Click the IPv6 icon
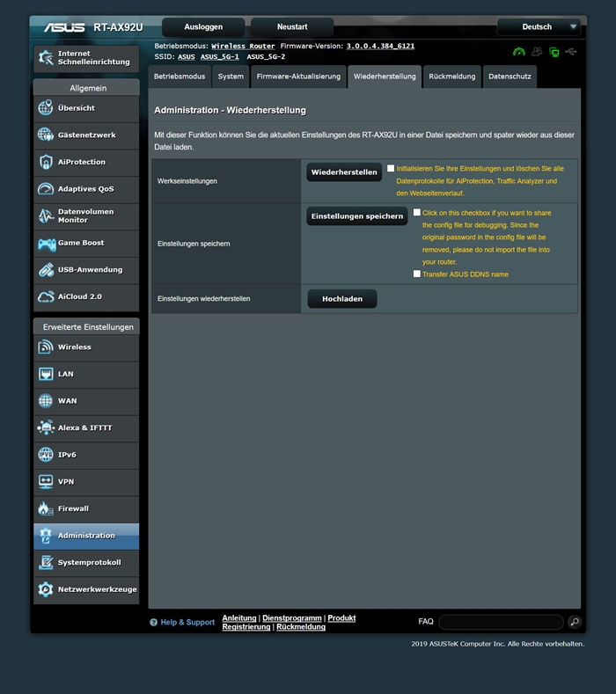The width and height of the screenshot is (616, 694). point(46,455)
